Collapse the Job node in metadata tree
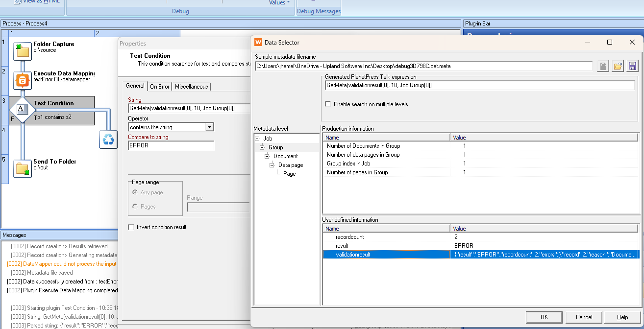Viewport: 644px width, 329px height. pos(257,139)
